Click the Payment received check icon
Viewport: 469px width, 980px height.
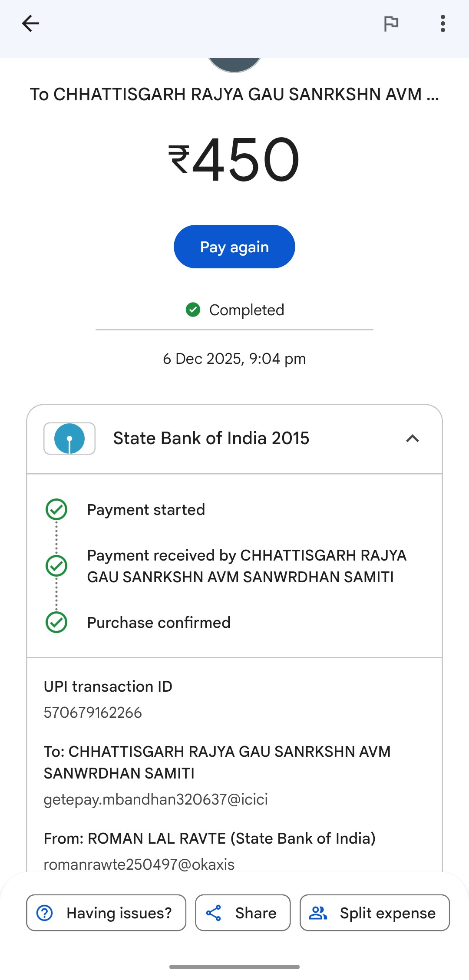click(x=56, y=566)
